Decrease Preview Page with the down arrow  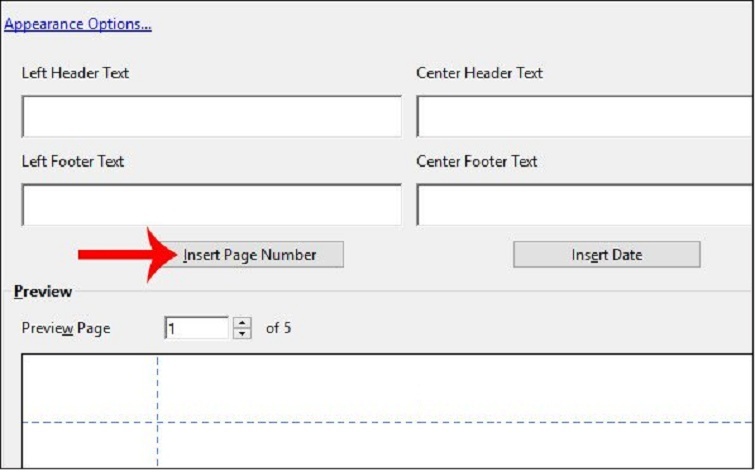tap(242, 334)
